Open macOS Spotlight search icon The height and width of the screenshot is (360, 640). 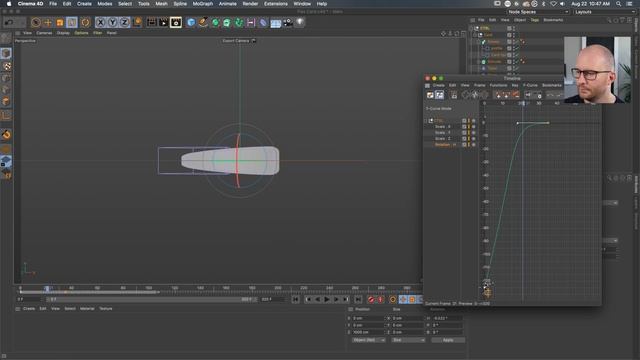(619, 4)
